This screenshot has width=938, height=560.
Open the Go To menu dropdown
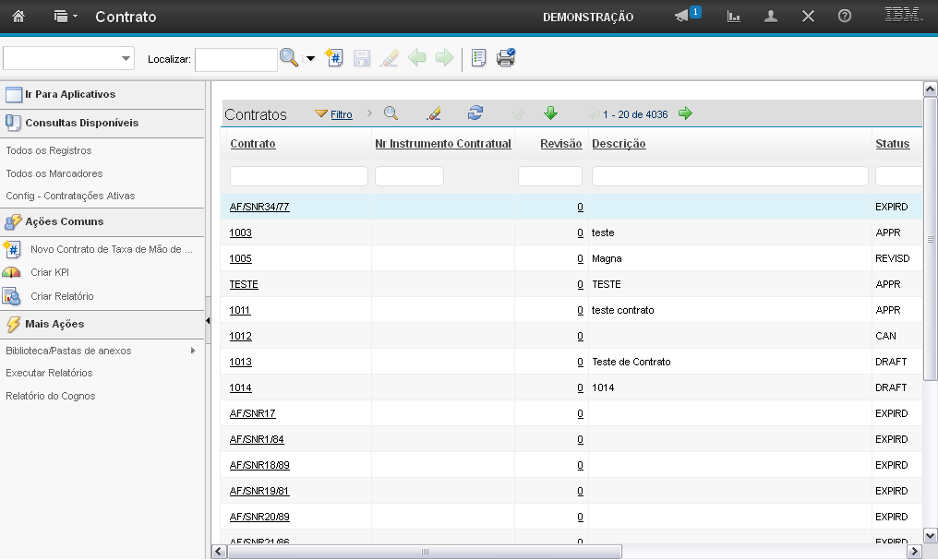tap(64, 17)
